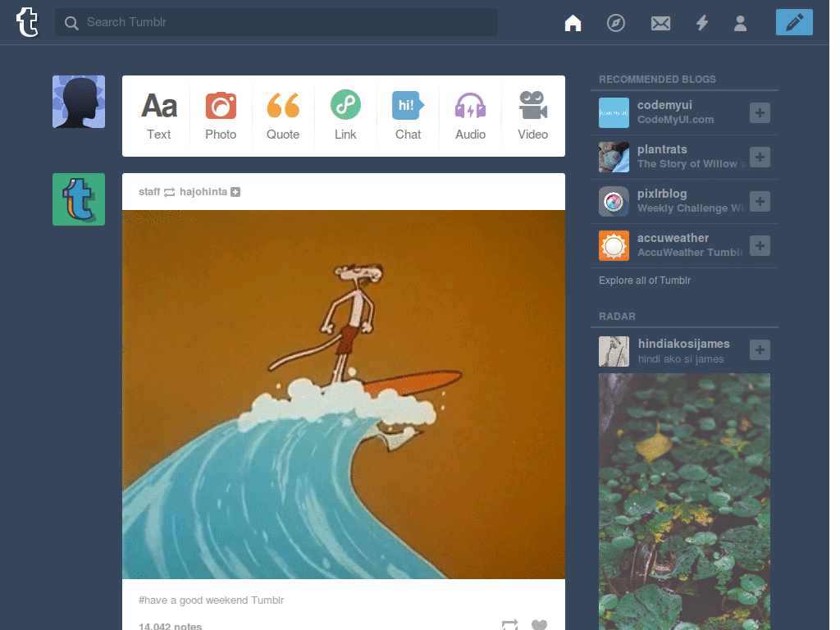Create a new Text post

(x=158, y=116)
